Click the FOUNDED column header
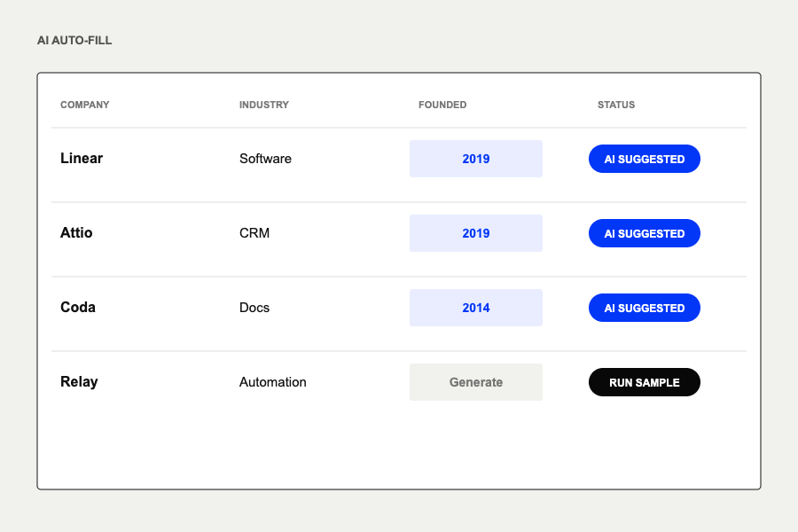Screen dimensions: 798x532 (442, 105)
